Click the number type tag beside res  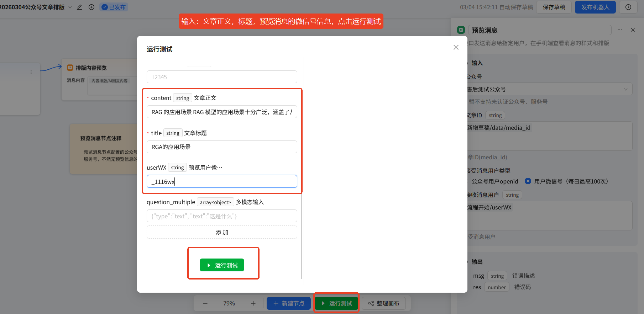497,287
